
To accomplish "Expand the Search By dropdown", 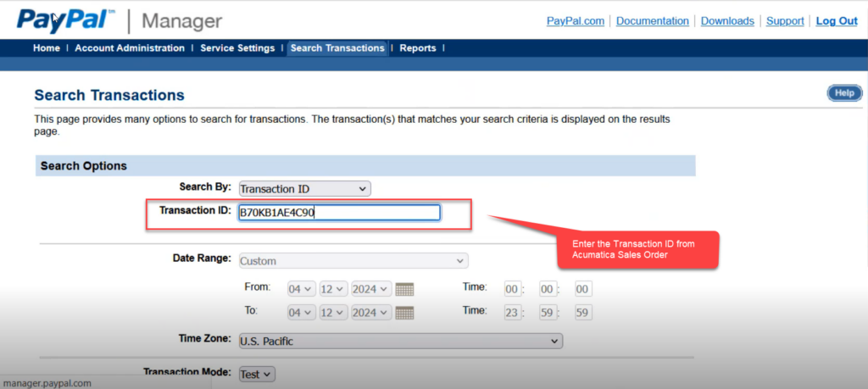I will click(x=304, y=189).
